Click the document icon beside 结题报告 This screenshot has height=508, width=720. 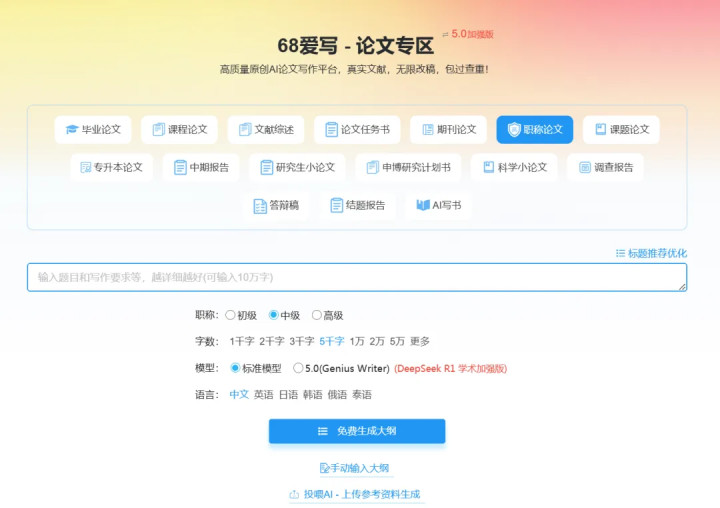pyautogui.click(x=337, y=205)
